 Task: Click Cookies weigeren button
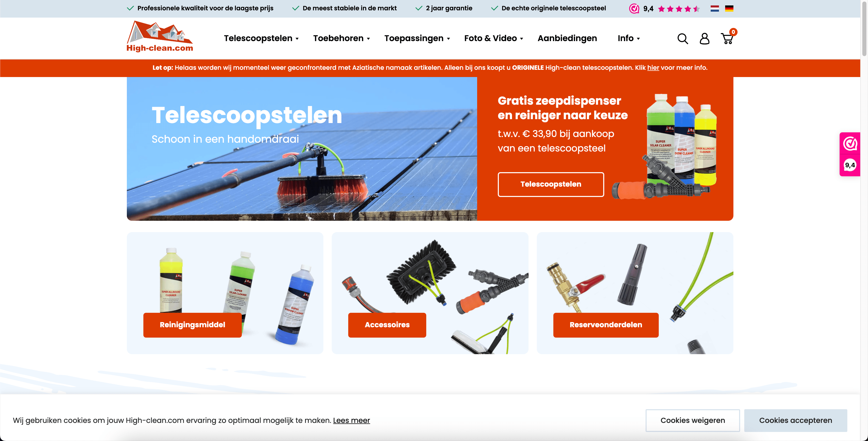(692, 420)
